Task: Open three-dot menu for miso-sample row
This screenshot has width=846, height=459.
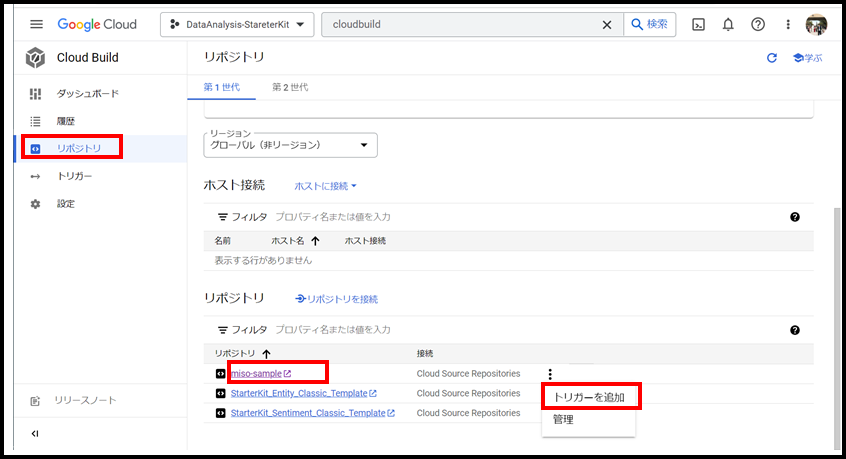Action: click(x=549, y=374)
